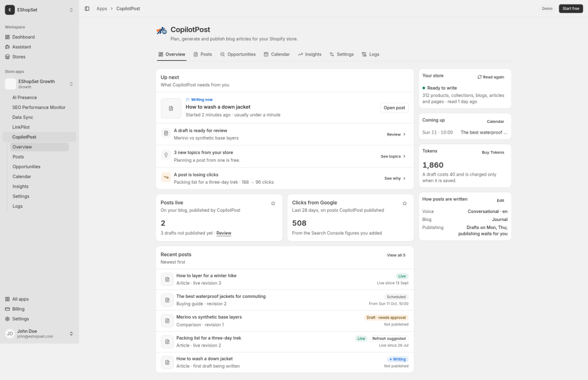The height and width of the screenshot is (380, 588).
Task: Click the Writing now status label
Action: [199, 100]
